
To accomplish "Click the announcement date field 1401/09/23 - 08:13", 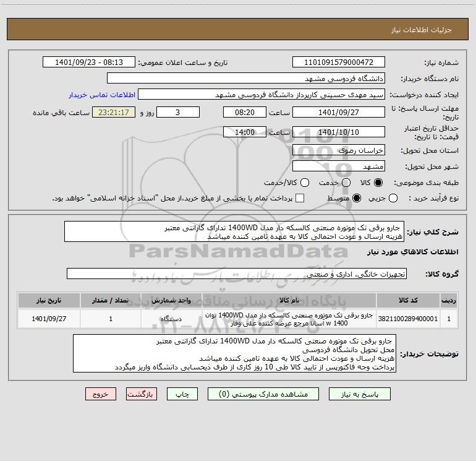I will click(x=89, y=62).
